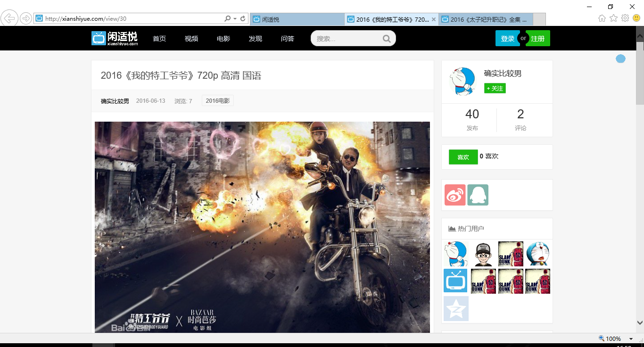This screenshot has width=644, height=347.
Task: Open the Doraemon face avatar at row end
Action: (538, 254)
